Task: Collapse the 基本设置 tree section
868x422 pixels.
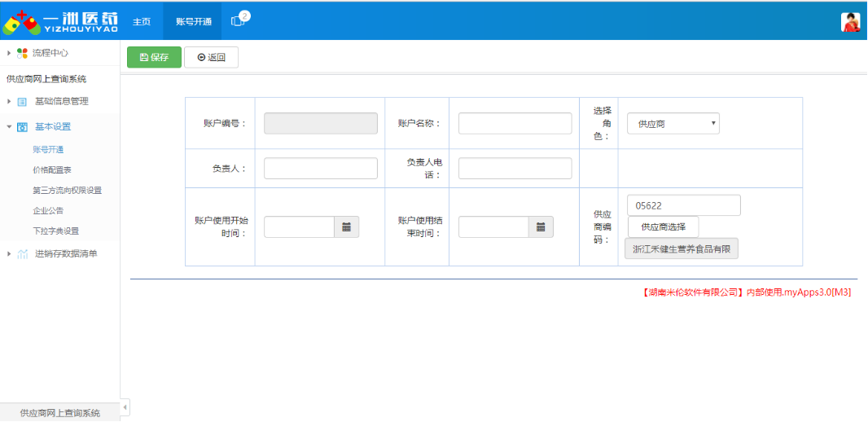Action: (x=9, y=127)
